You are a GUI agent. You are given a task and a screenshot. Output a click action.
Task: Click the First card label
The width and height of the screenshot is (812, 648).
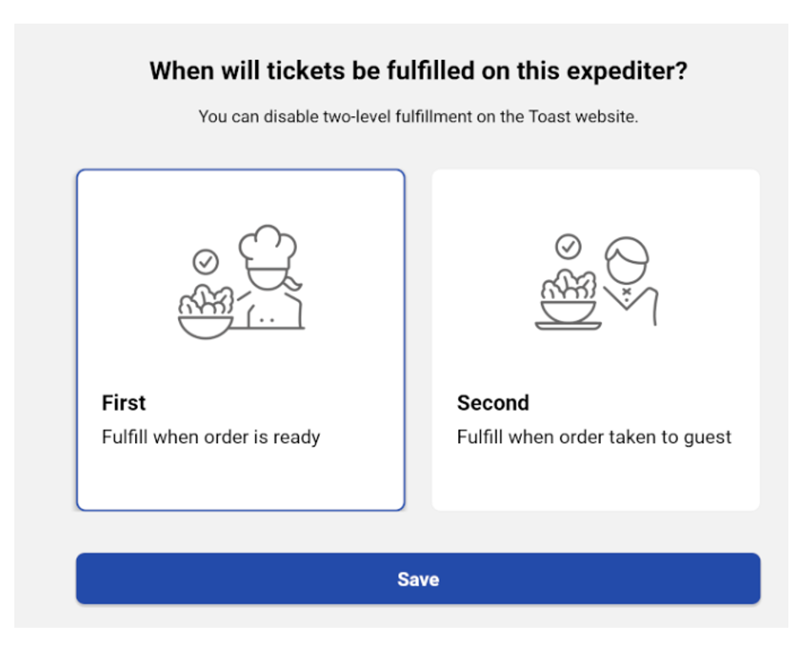125,402
